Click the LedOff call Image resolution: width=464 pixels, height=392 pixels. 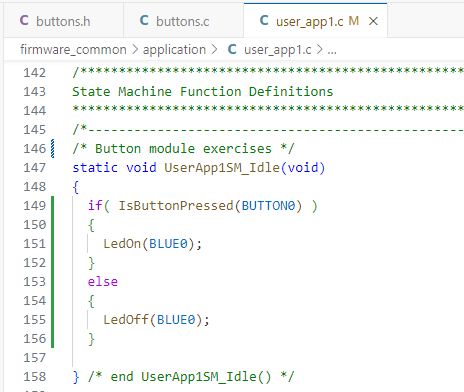[x=126, y=320]
